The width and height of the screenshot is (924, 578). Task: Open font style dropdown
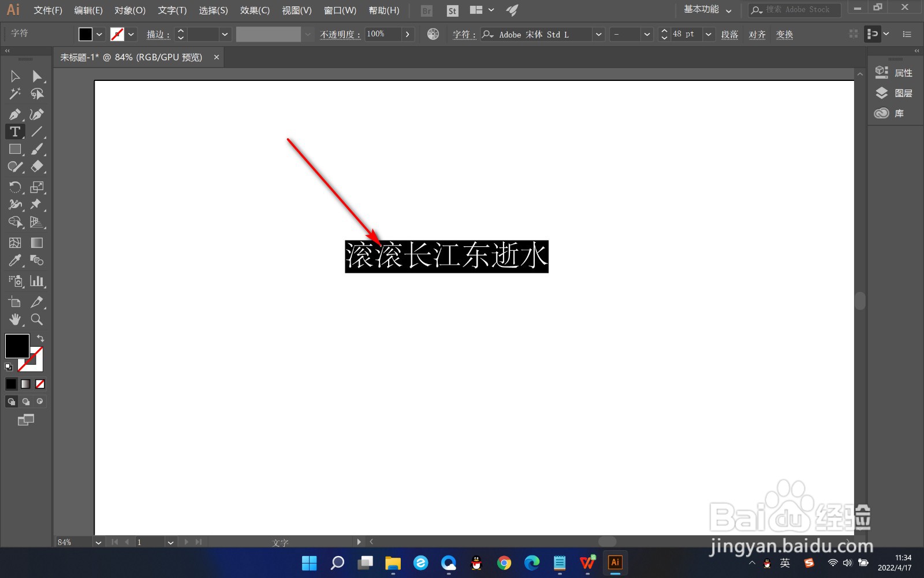(x=647, y=34)
